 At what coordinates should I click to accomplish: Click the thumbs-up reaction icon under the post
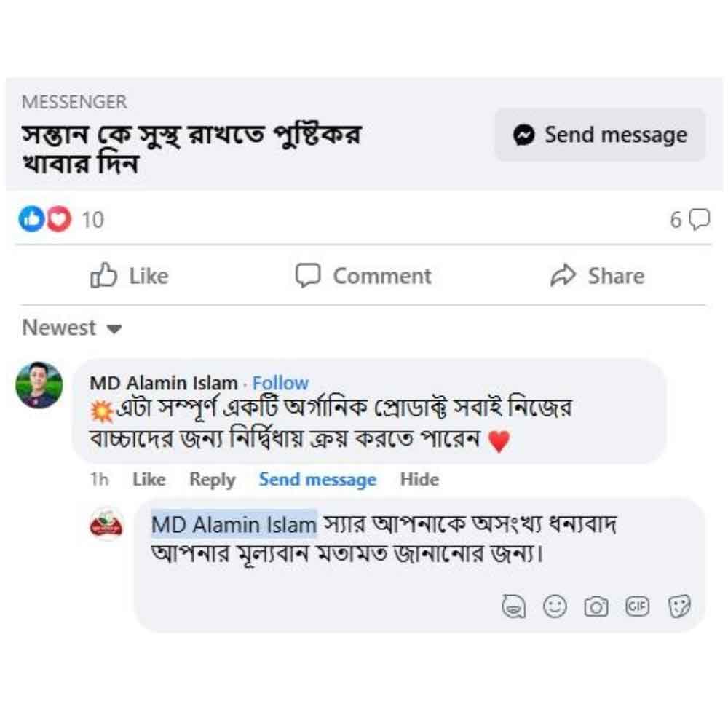point(31,218)
